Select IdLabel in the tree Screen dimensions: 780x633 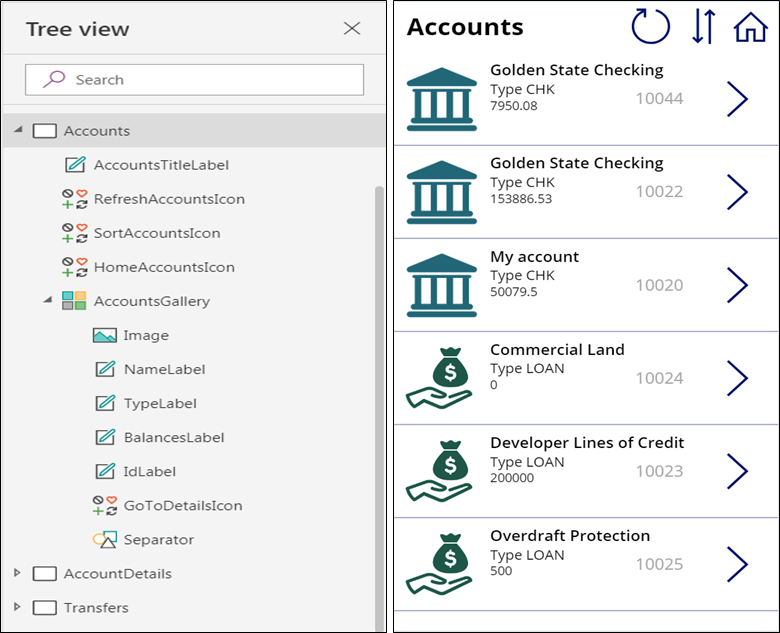pos(149,472)
